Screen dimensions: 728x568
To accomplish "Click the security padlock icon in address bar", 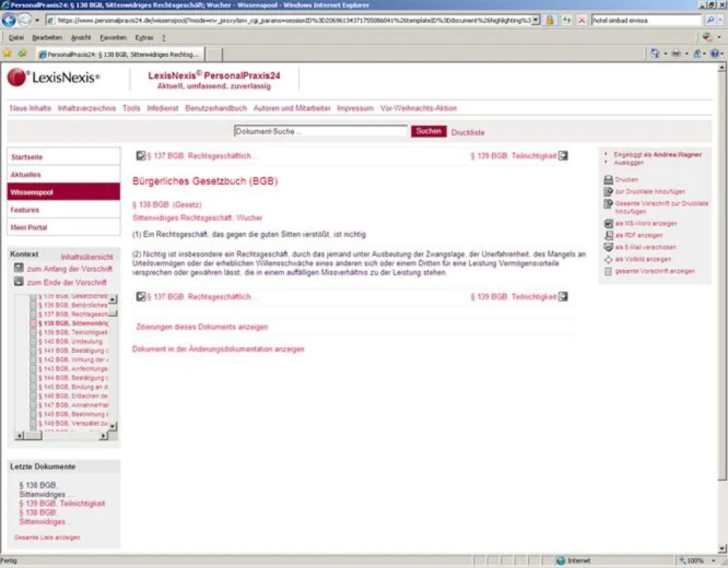I will click(x=550, y=20).
